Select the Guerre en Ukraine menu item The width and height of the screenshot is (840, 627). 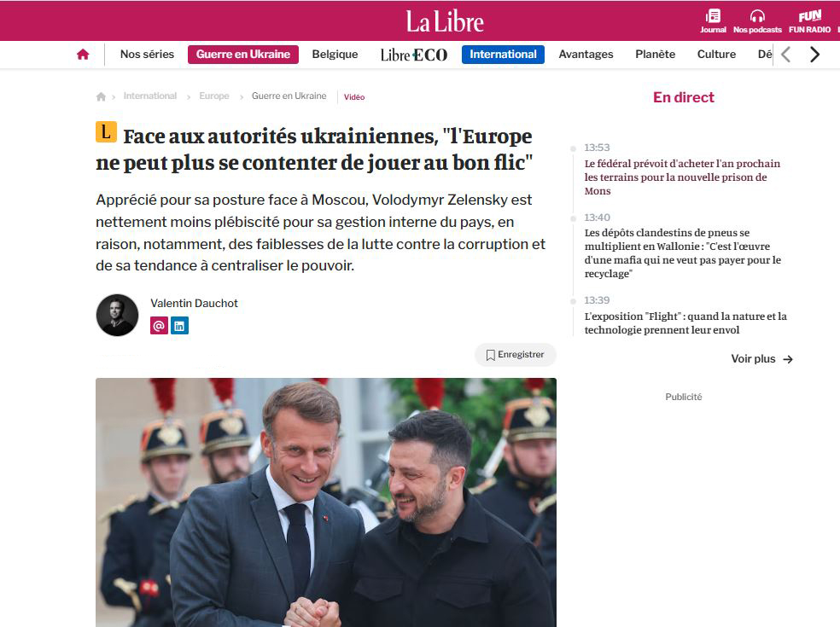[243, 54]
